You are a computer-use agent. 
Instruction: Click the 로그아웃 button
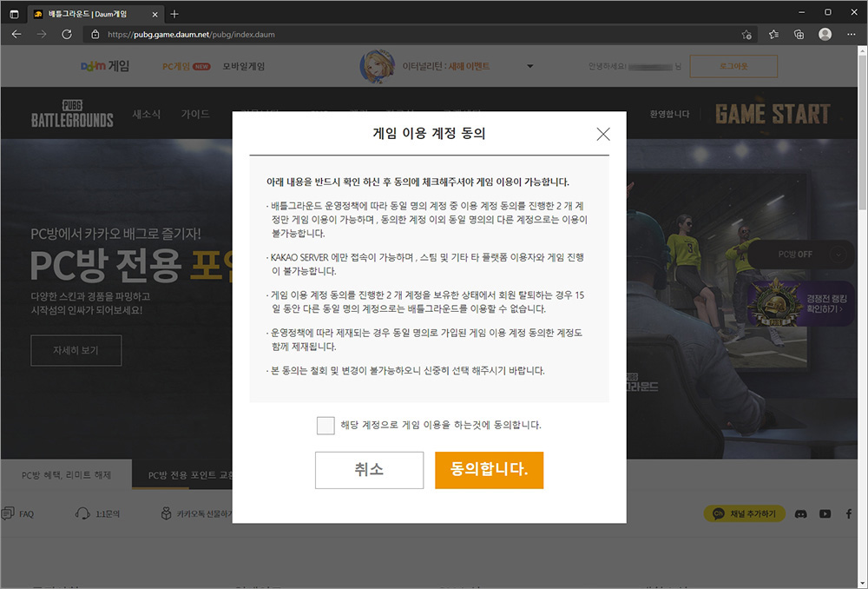(733, 67)
